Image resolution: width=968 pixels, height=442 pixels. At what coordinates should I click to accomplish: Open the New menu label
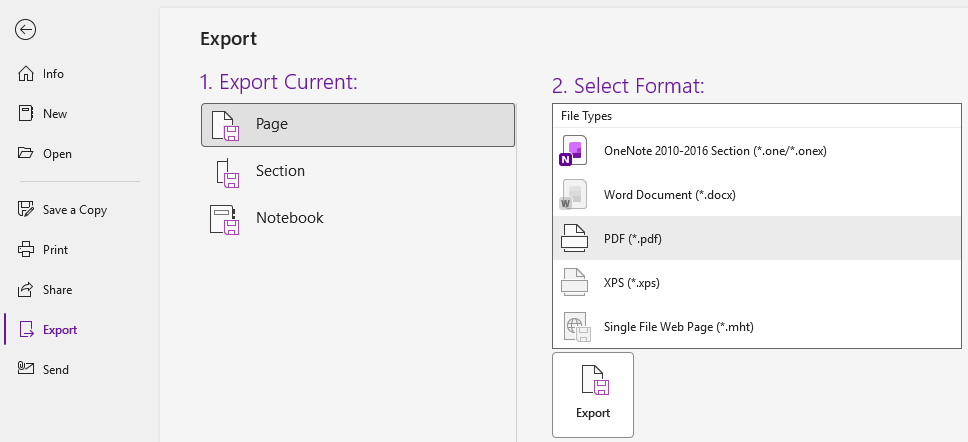point(55,114)
